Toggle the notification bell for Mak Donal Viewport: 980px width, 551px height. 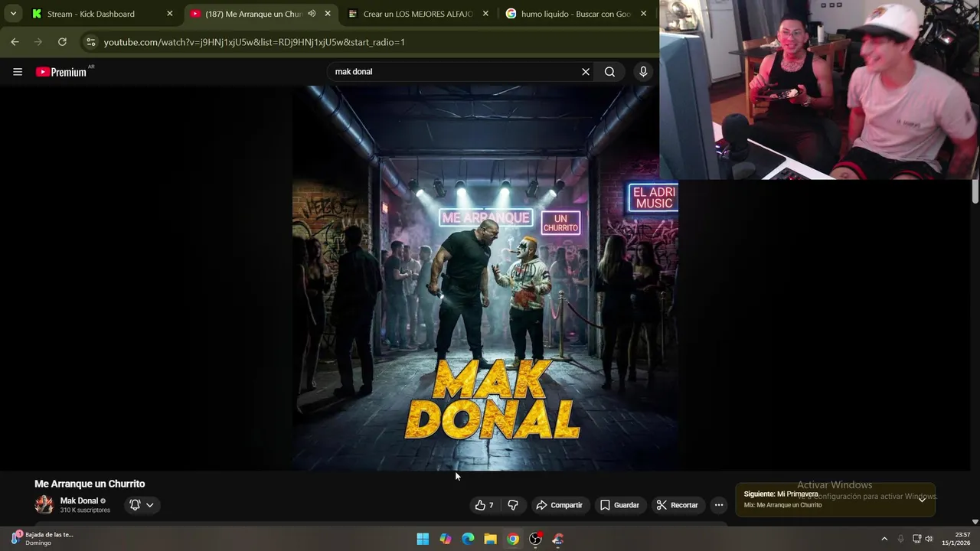pyautogui.click(x=142, y=505)
